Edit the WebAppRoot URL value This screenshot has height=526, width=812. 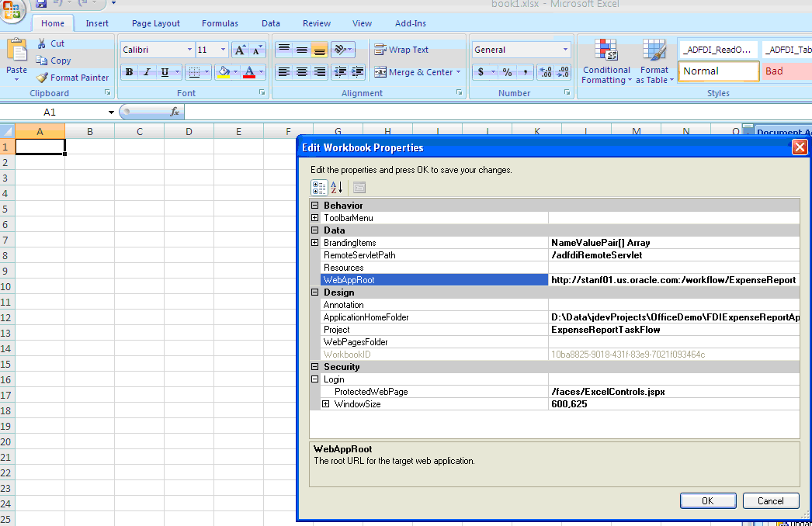pos(674,280)
